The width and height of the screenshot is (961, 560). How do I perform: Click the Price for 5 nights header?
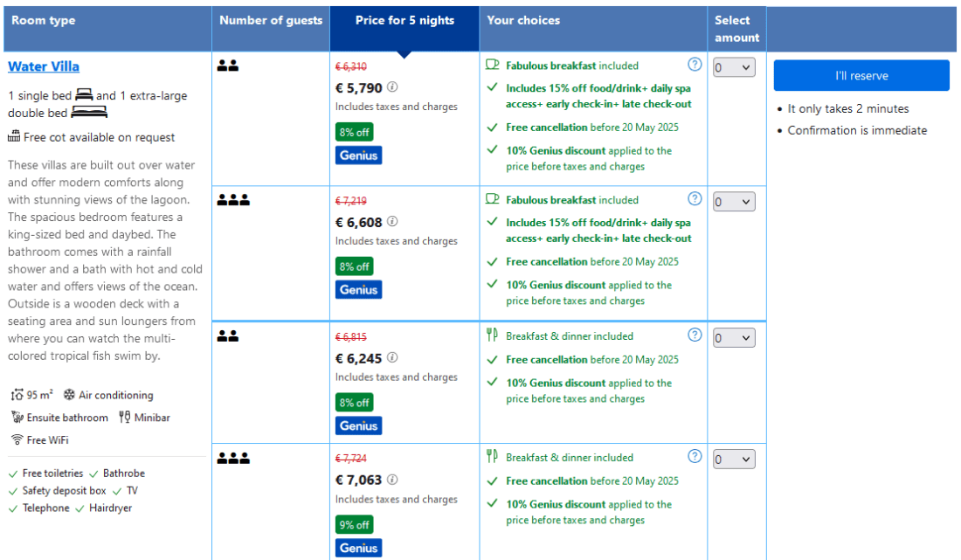click(404, 21)
